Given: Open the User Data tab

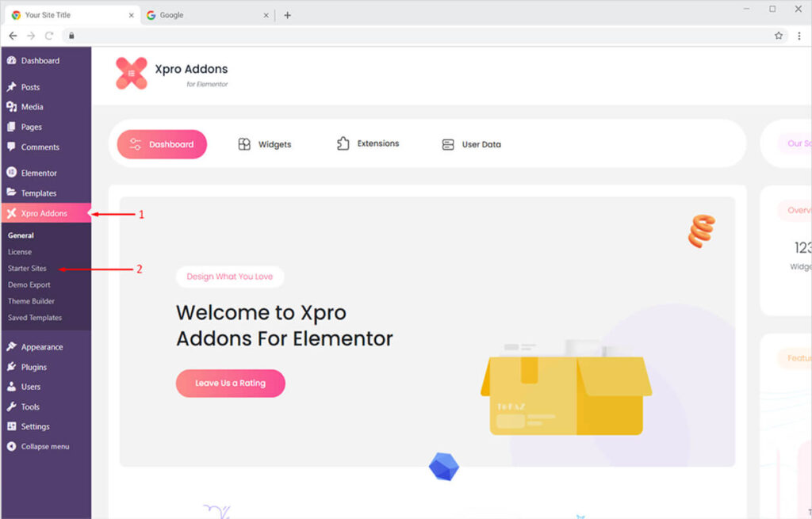Looking at the screenshot, I should click(x=471, y=144).
